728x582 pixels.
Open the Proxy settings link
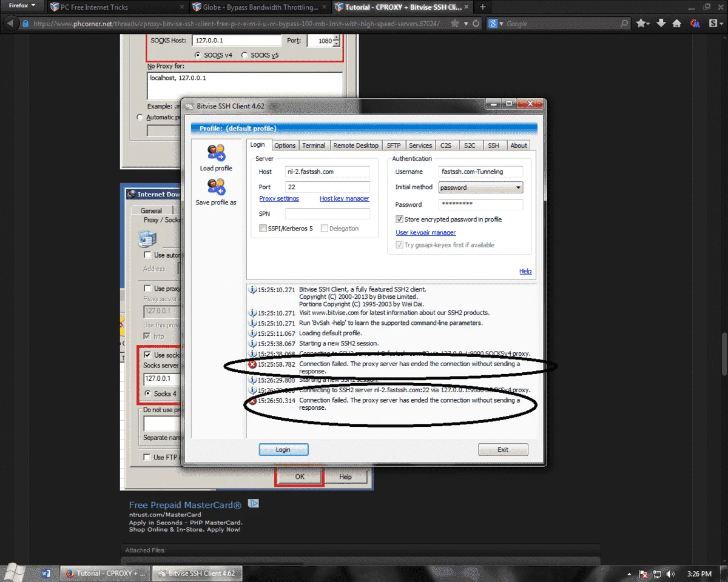(279, 199)
